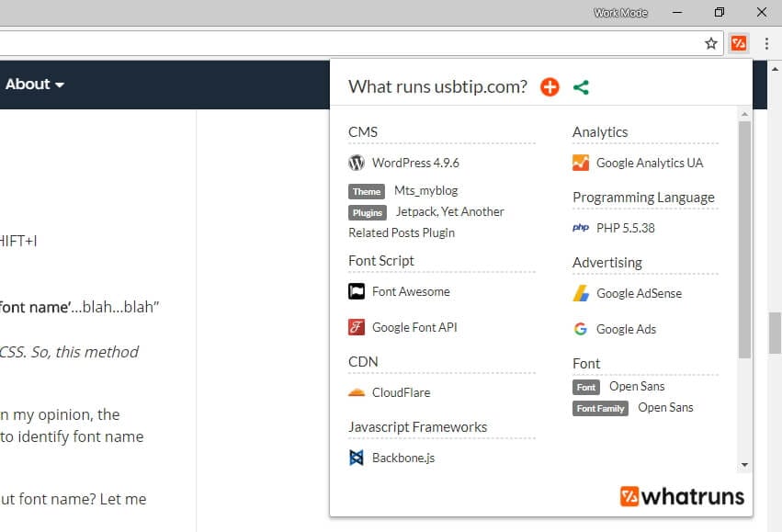This screenshot has width=782, height=532.
Task: Click the Google Font API icon
Action: click(357, 327)
